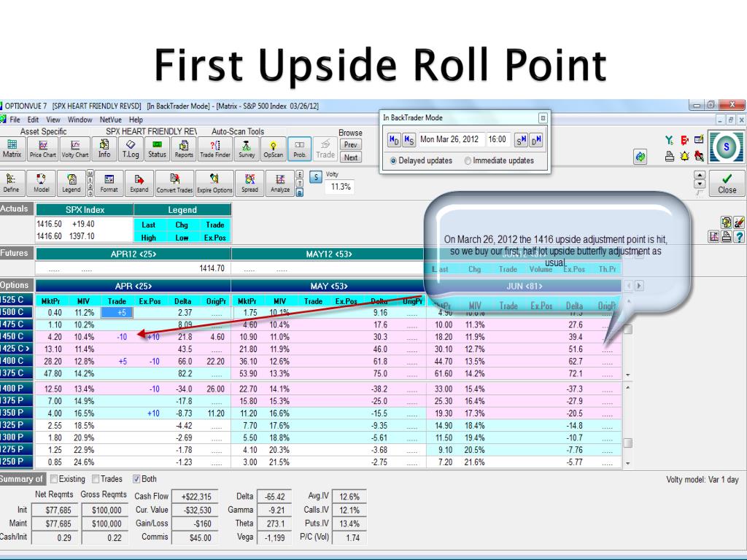Image resolution: width=747 pixels, height=560 pixels.
Task: Open the Reports tool
Action: [x=183, y=149]
